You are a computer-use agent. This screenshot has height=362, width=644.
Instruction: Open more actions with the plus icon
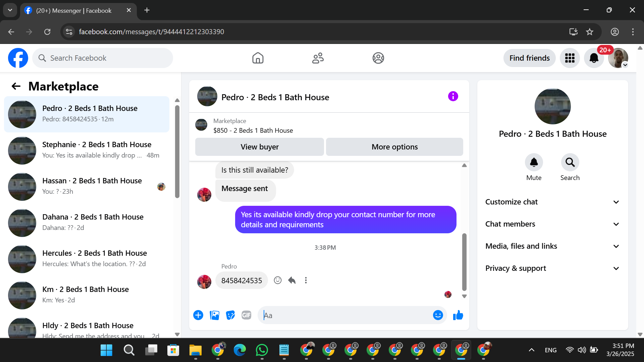point(198,315)
